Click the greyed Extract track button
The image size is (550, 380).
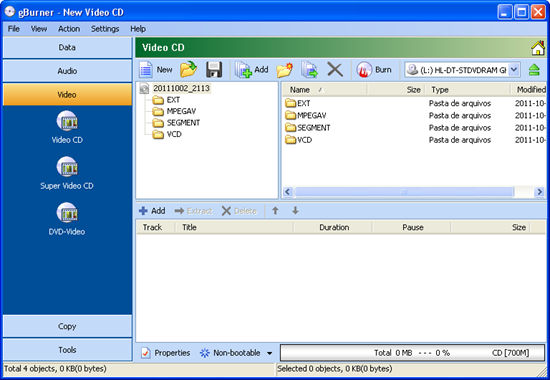(194, 211)
